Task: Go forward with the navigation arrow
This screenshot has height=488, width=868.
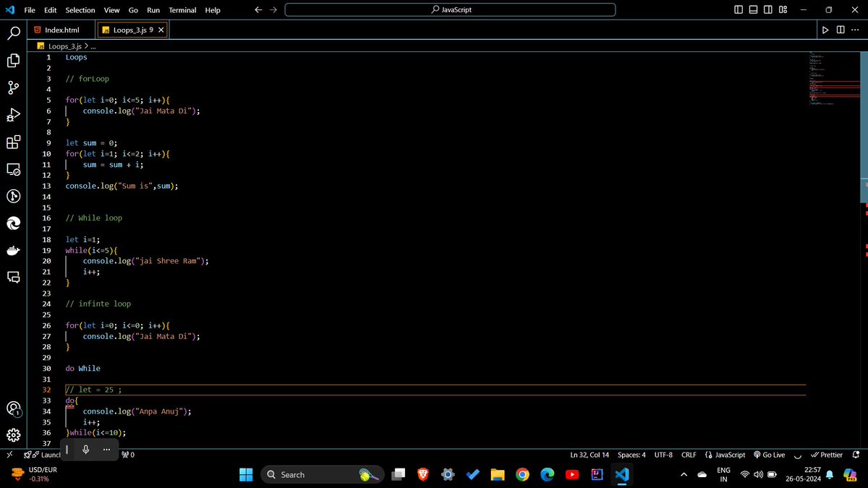Action: [273, 10]
